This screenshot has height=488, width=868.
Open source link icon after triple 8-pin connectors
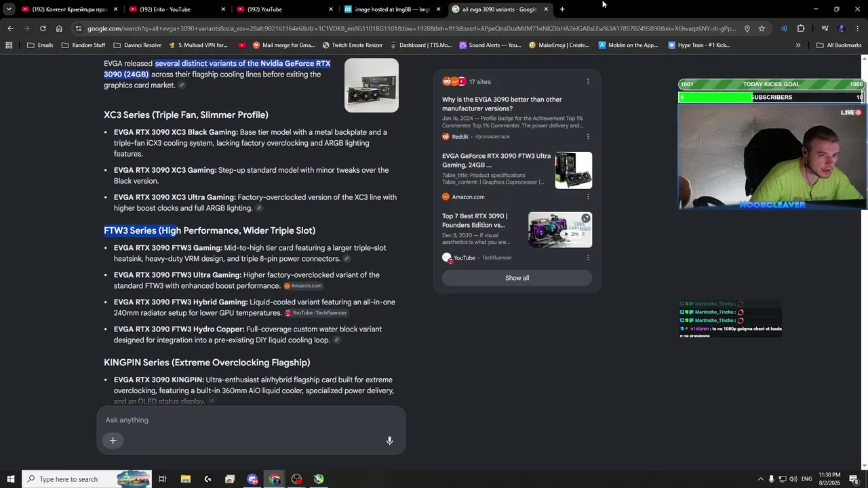[347, 259]
